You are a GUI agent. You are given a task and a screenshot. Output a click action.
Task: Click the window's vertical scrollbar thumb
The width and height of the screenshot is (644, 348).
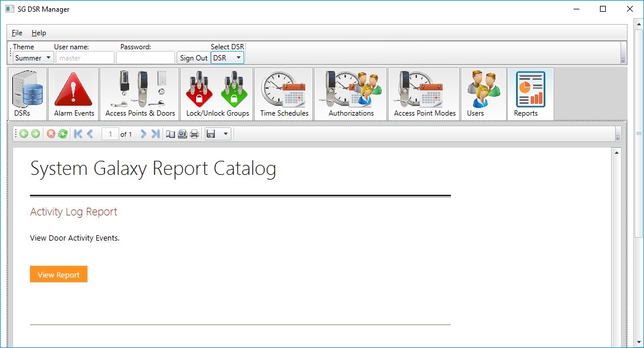click(639, 133)
